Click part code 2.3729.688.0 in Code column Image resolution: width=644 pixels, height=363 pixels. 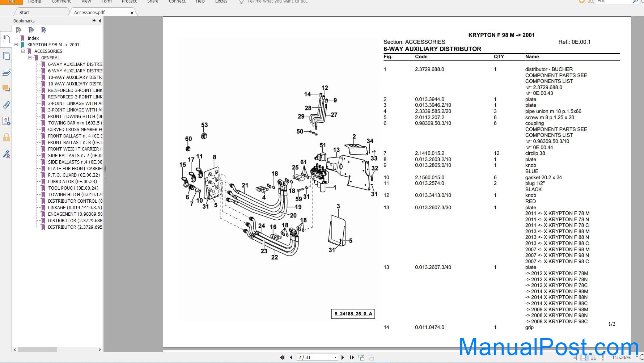tap(429, 69)
